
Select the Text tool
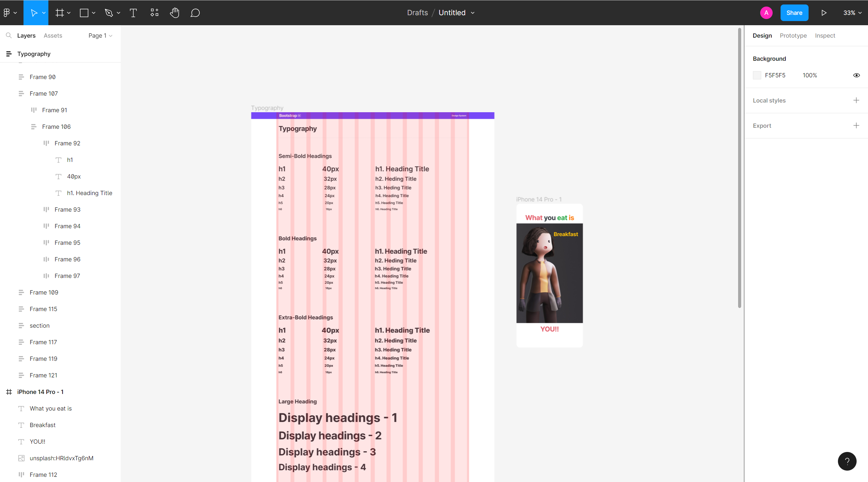pos(133,13)
